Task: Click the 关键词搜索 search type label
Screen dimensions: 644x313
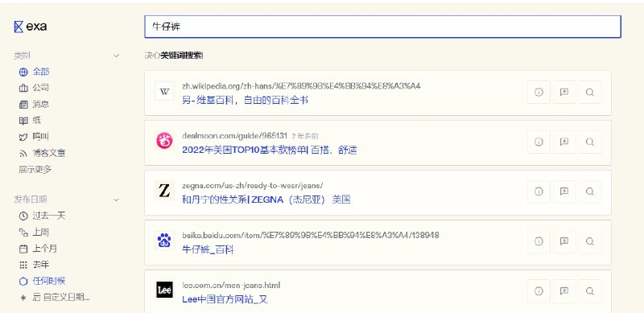Action: tap(182, 56)
